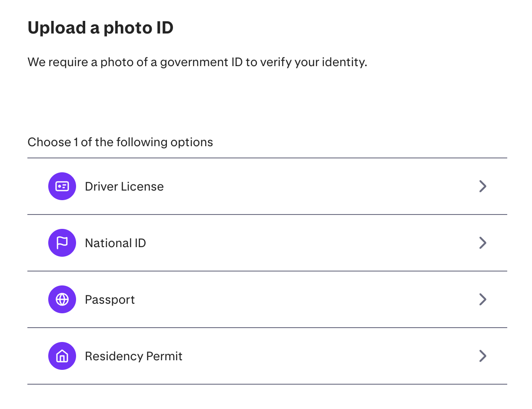532x409 pixels.
Task: Click the purple flag icon
Action: point(62,243)
